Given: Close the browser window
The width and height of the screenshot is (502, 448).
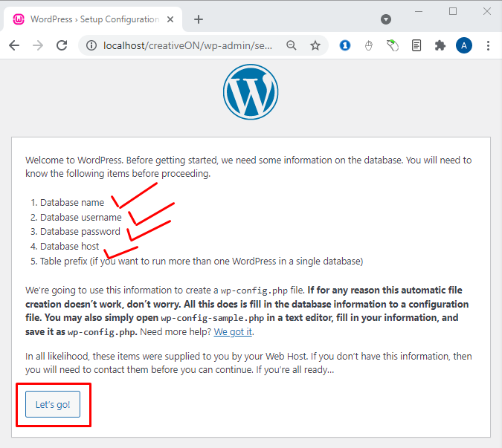Looking at the screenshot, I should [487, 11].
